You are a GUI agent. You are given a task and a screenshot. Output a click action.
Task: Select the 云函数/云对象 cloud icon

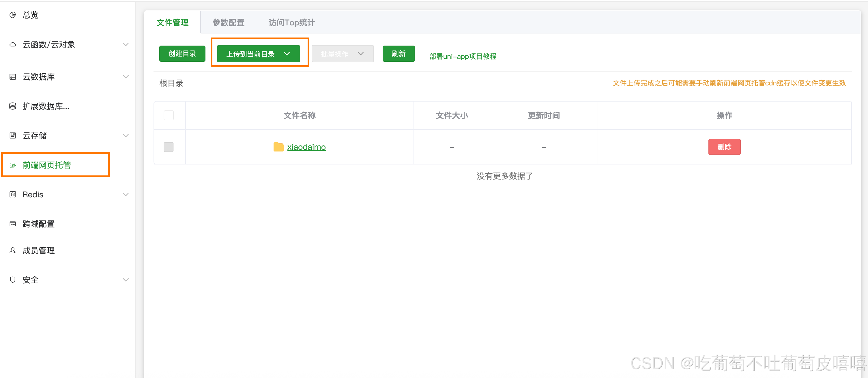pos(12,44)
